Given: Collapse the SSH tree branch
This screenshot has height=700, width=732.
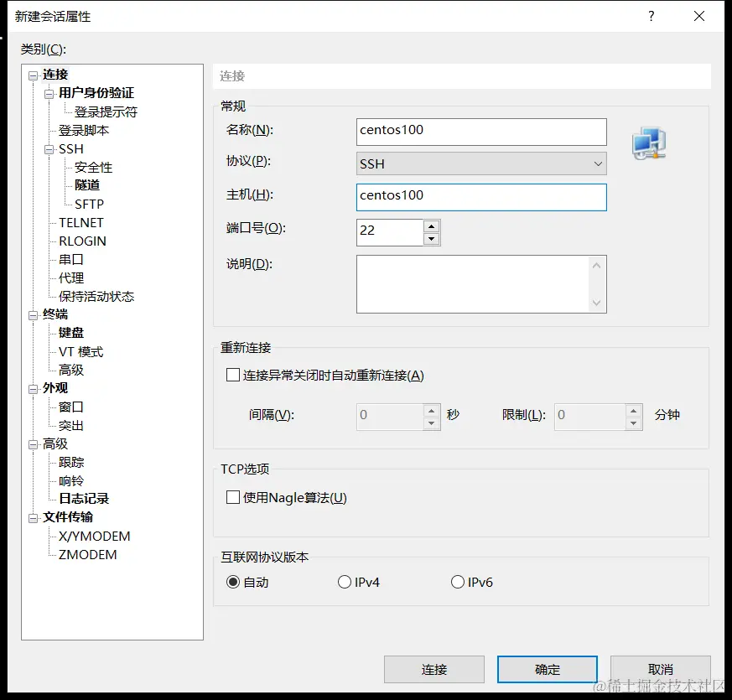Looking at the screenshot, I should click(49, 148).
